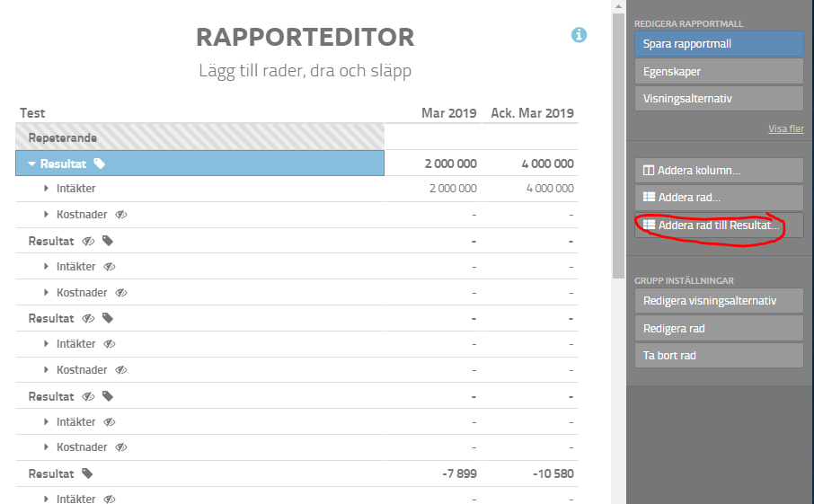Click the bold 4 000 000 value in Resultat row

pyautogui.click(x=548, y=164)
